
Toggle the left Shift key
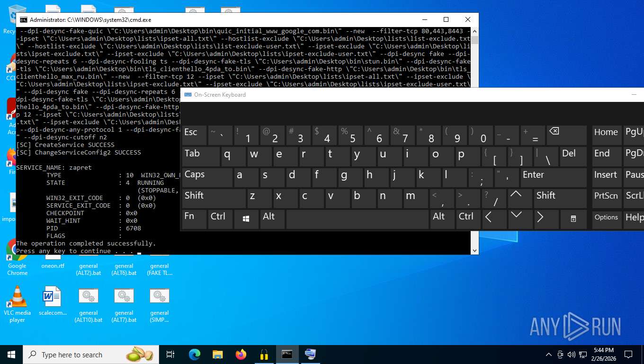click(x=214, y=199)
